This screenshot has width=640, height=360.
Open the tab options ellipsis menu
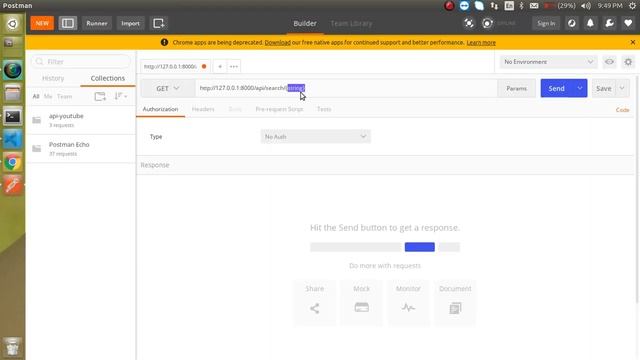click(x=233, y=66)
